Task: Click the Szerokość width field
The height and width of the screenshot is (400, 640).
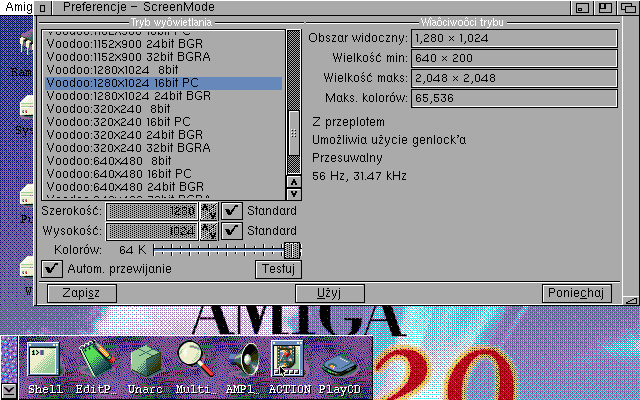Action: pos(152,211)
